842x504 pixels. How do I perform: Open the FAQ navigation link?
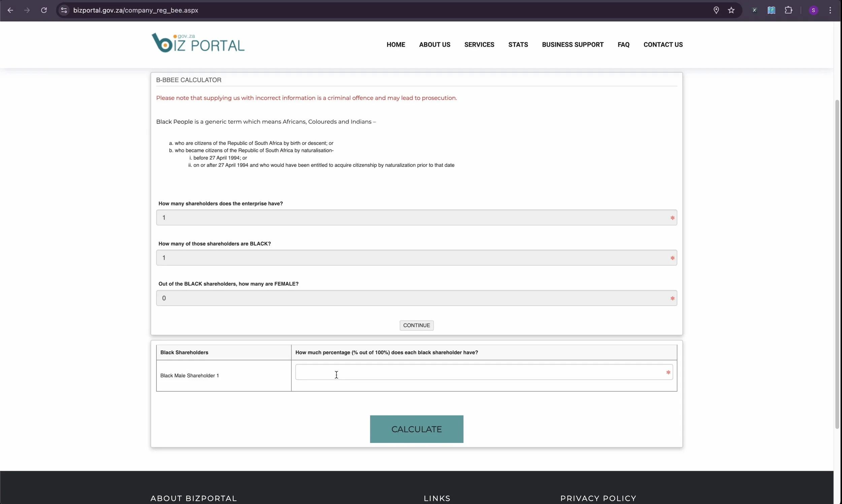coord(623,44)
